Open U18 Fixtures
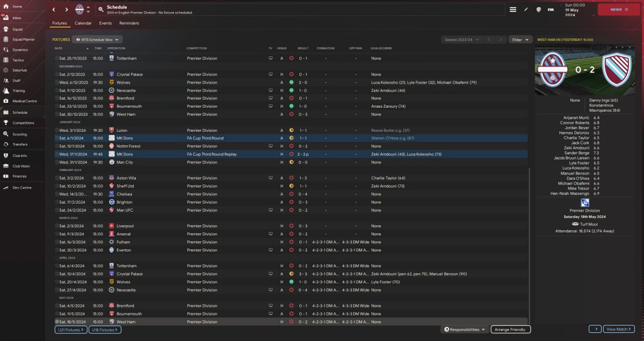Viewport: 644px width, 341px height. click(x=105, y=329)
